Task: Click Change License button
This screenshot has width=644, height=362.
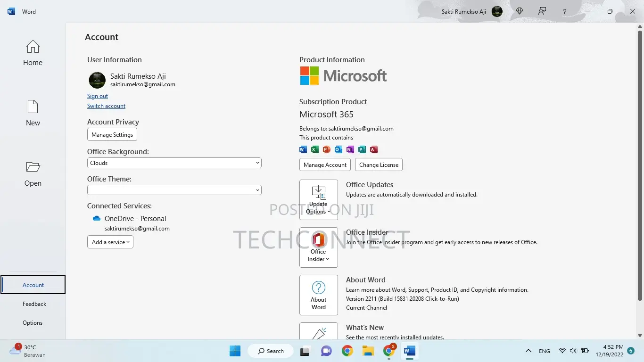Action: (379, 165)
